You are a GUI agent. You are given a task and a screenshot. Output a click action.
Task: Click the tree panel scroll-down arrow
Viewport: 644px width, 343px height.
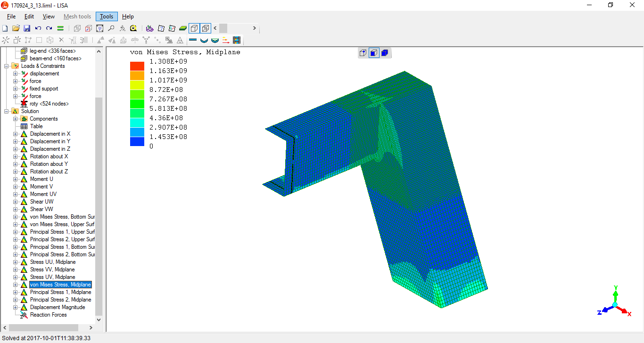[x=99, y=320]
